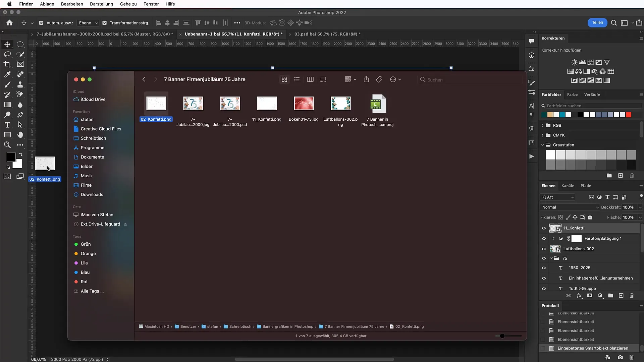This screenshot has width=644, height=362.
Task: Select the Zoom tool
Action: coord(7,145)
